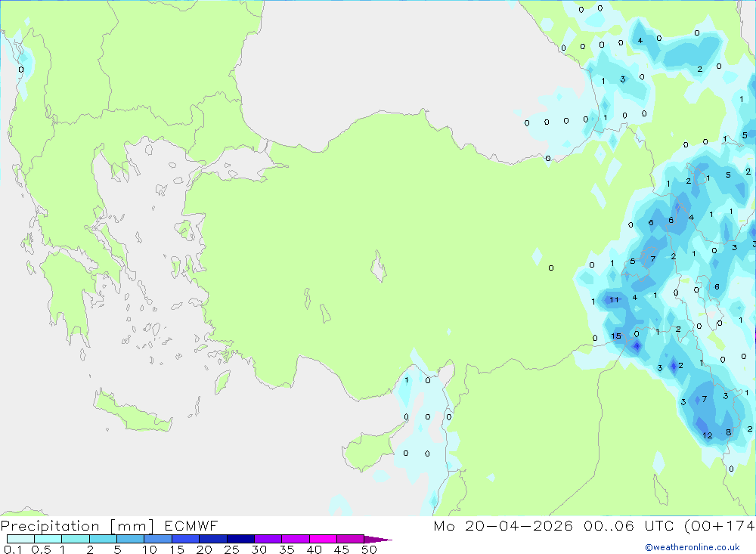Click the 7 precipitation value near Lake Van
Viewport: 756px width, 554px height.
tap(653, 259)
